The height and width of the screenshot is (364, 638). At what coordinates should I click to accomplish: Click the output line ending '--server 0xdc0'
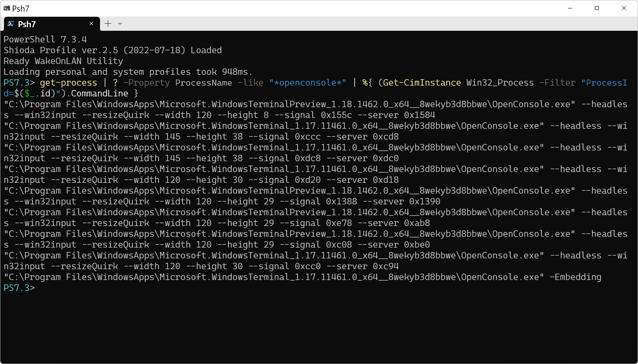pos(201,158)
